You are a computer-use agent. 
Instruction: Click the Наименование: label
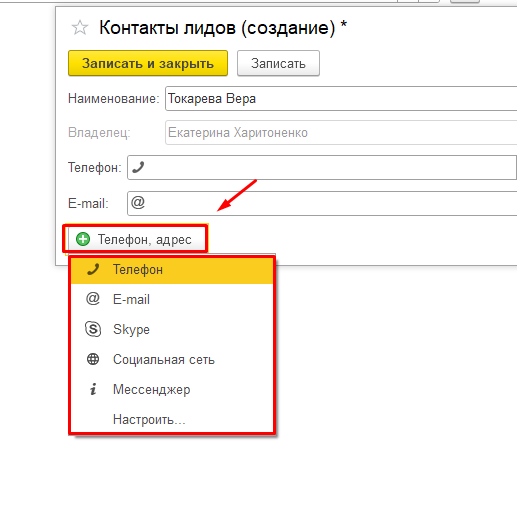114,99
